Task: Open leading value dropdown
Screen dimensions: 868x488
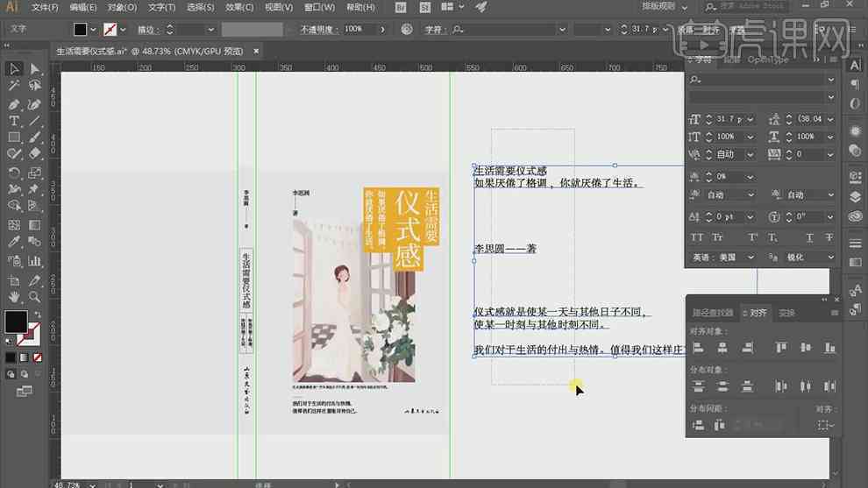Action: 830,119
